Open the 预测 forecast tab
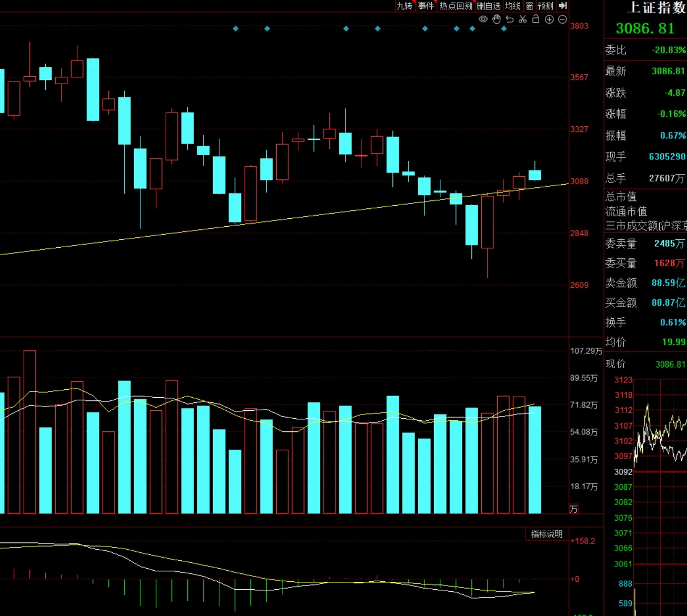The image size is (687, 616). [x=545, y=6]
